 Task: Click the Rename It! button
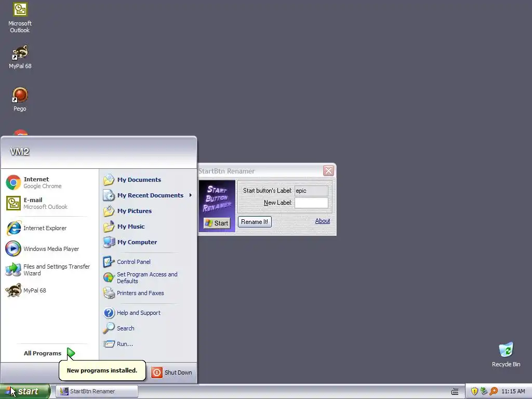[x=255, y=222]
